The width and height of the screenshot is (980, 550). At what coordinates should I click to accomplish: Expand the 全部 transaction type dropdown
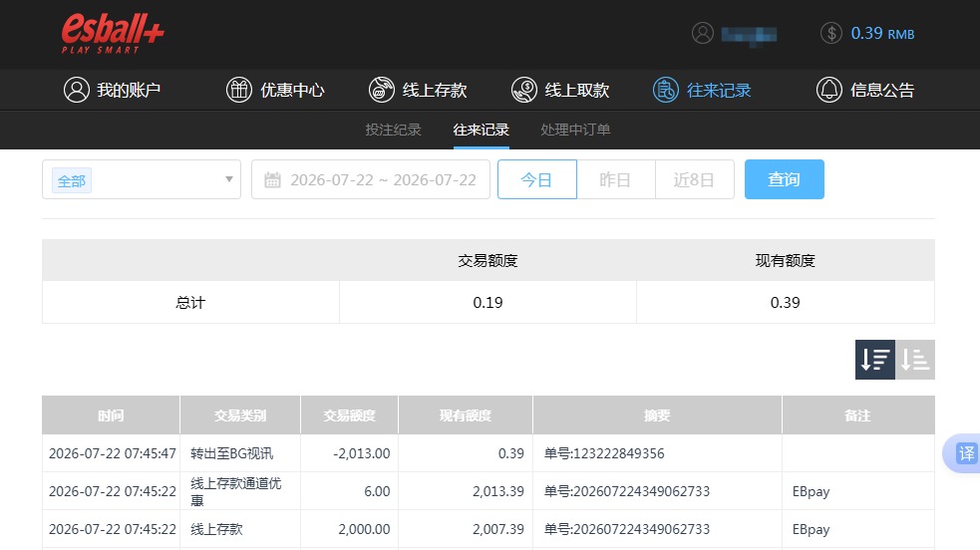[x=142, y=179]
